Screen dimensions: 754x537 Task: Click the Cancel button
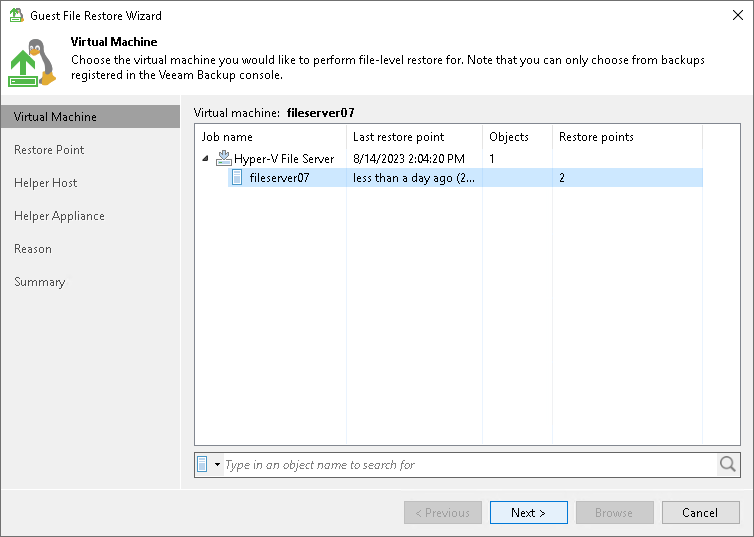tap(700, 512)
